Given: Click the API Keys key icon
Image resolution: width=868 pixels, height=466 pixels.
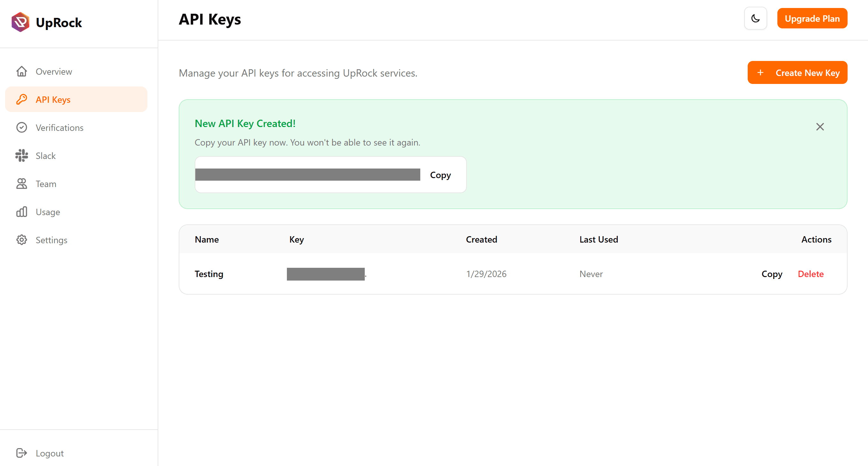Looking at the screenshot, I should [22, 99].
